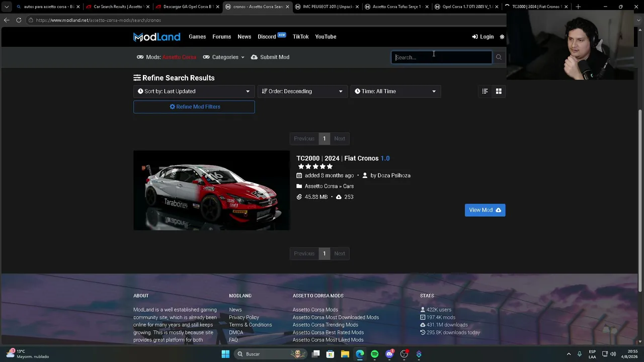Screen dimensions: 644x362
Task: Click the ModLand logo
Action: click(156, 37)
